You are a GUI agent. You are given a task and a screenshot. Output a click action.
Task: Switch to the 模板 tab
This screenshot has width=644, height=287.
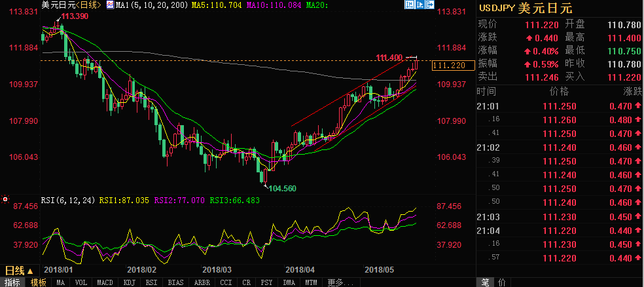pyautogui.click(x=38, y=282)
